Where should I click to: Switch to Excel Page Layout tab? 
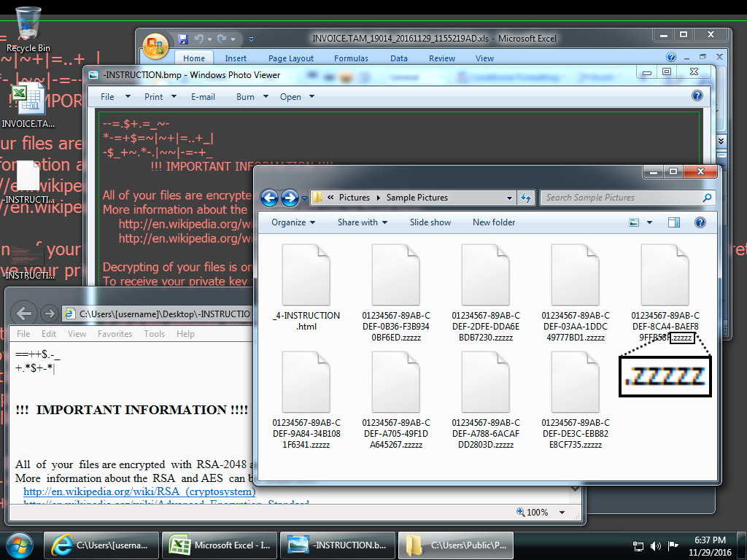click(x=290, y=58)
